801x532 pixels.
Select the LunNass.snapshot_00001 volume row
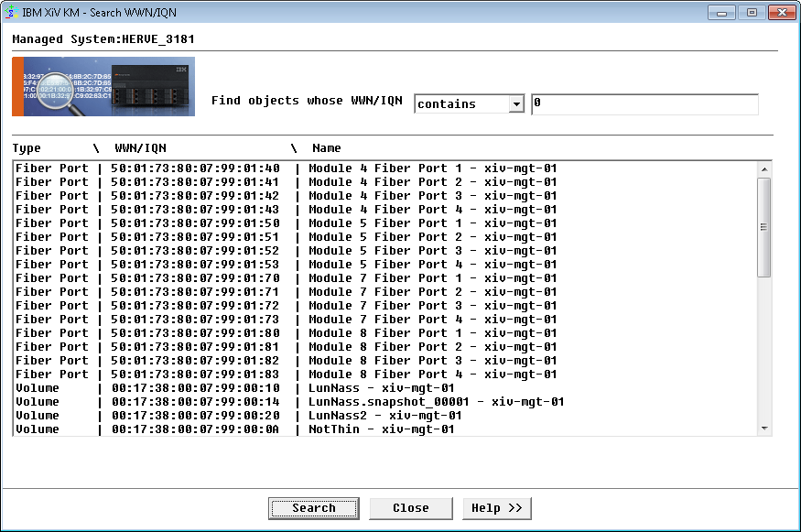point(385,402)
